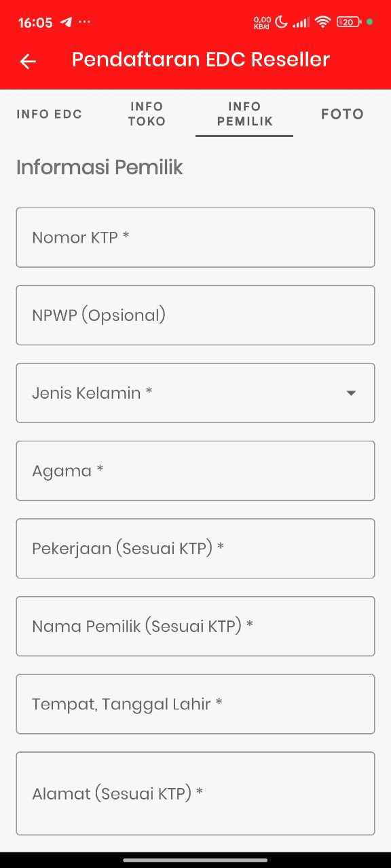Tap the KB/d network speed indicator

coord(261,20)
